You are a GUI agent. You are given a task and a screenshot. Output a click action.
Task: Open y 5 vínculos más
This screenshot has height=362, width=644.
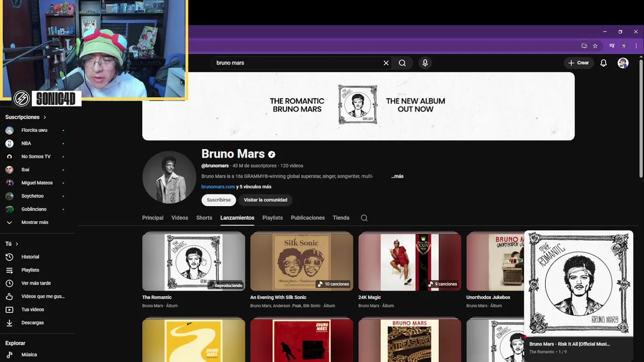tap(254, 187)
